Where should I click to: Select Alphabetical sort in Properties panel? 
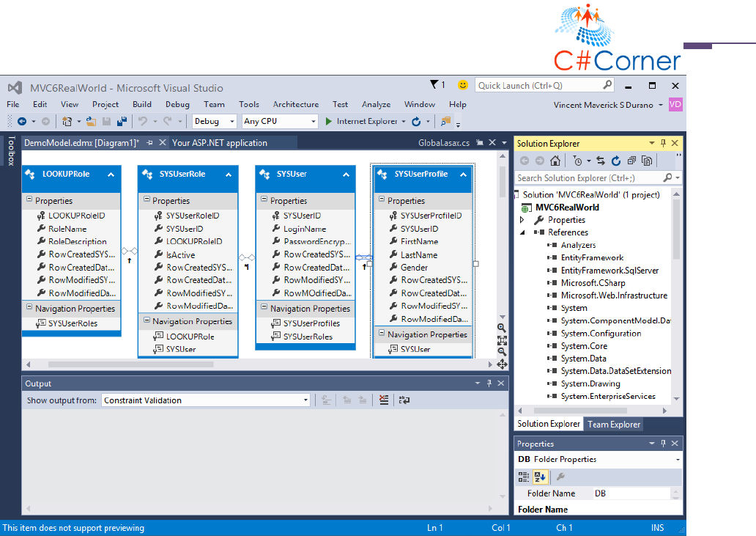point(540,477)
